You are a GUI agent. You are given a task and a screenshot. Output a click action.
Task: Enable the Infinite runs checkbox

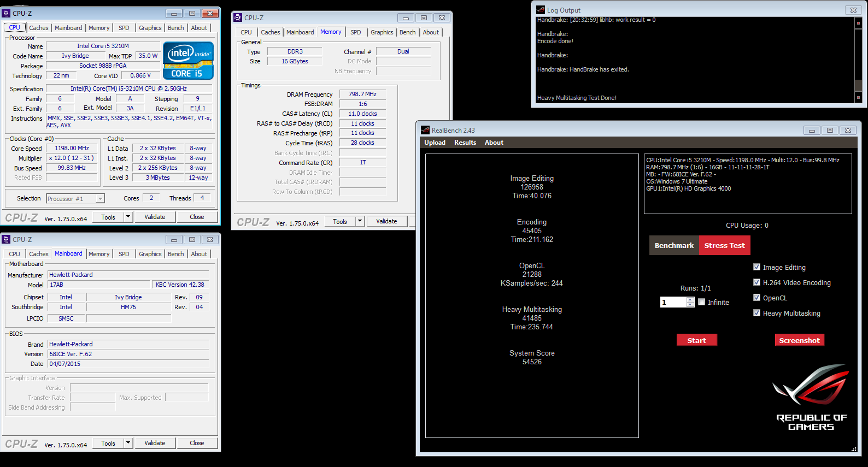point(701,302)
